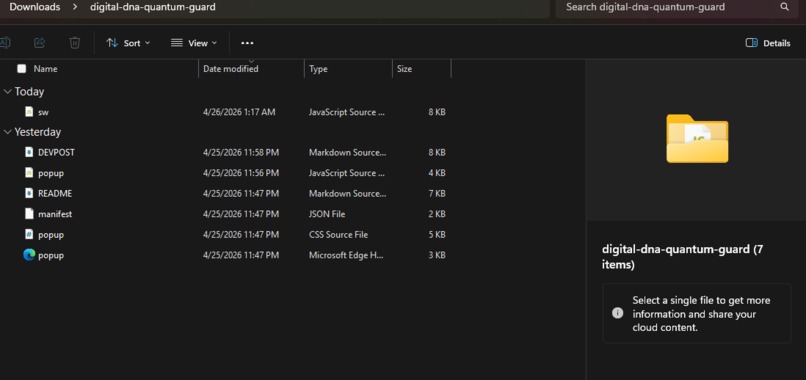
Task: Click the file name "README"
Action: (x=55, y=194)
